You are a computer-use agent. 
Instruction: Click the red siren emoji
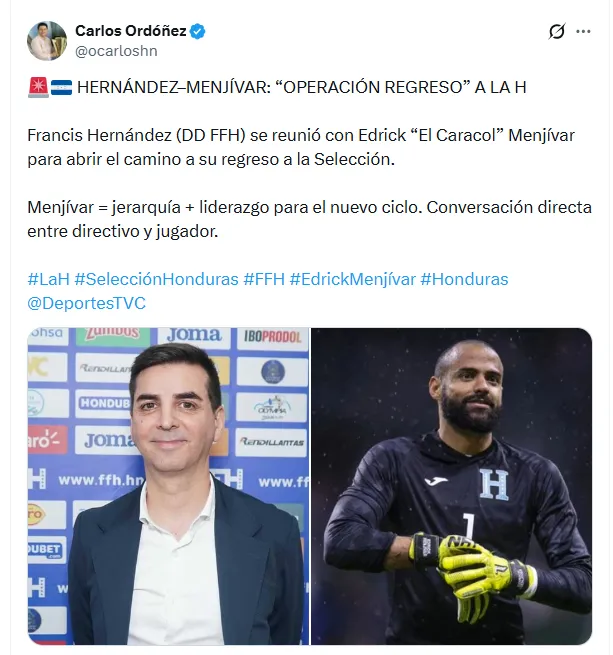[x=38, y=87]
